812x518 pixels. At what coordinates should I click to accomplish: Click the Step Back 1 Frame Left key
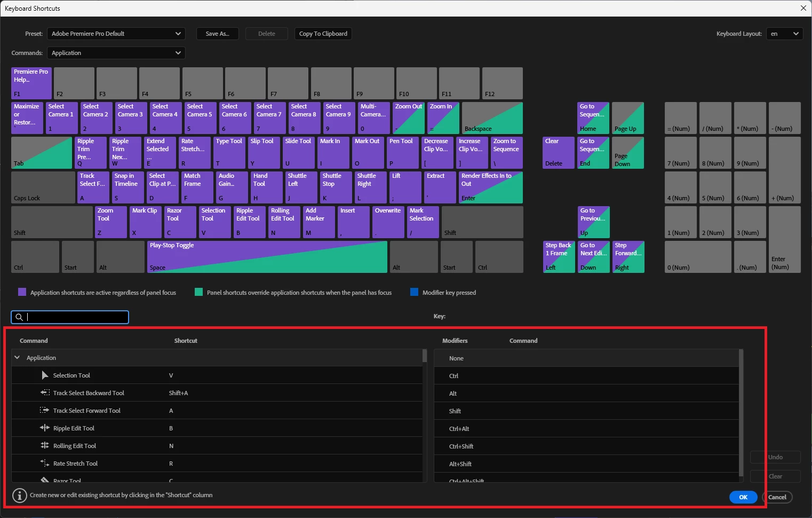pos(559,257)
